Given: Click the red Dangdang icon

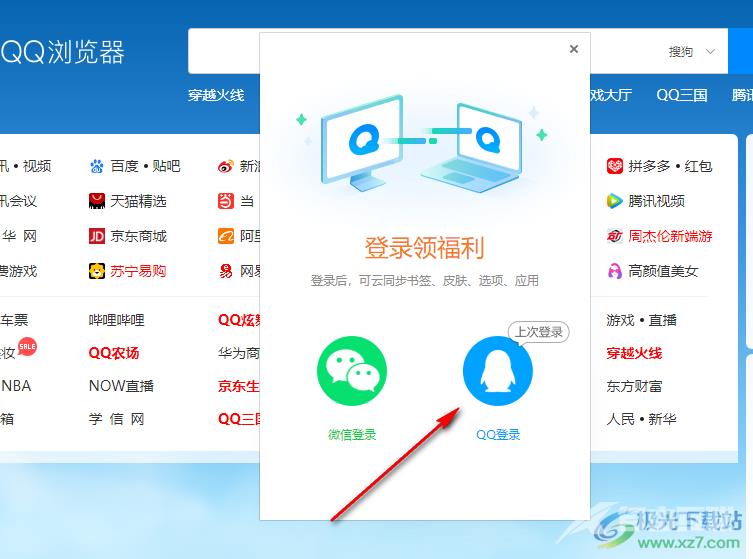Looking at the screenshot, I should pyautogui.click(x=226, y=201).
